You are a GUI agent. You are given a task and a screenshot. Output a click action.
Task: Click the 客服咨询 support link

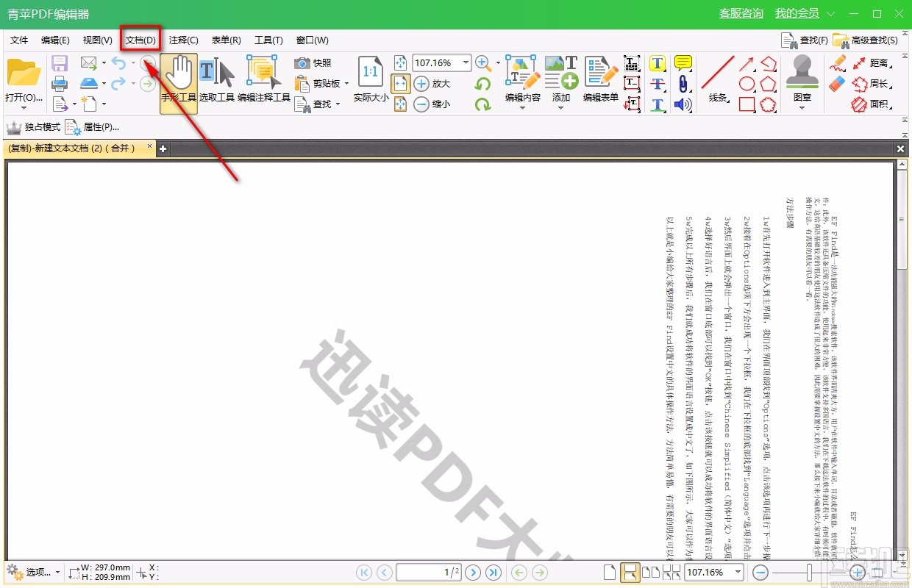coord(741,13)
